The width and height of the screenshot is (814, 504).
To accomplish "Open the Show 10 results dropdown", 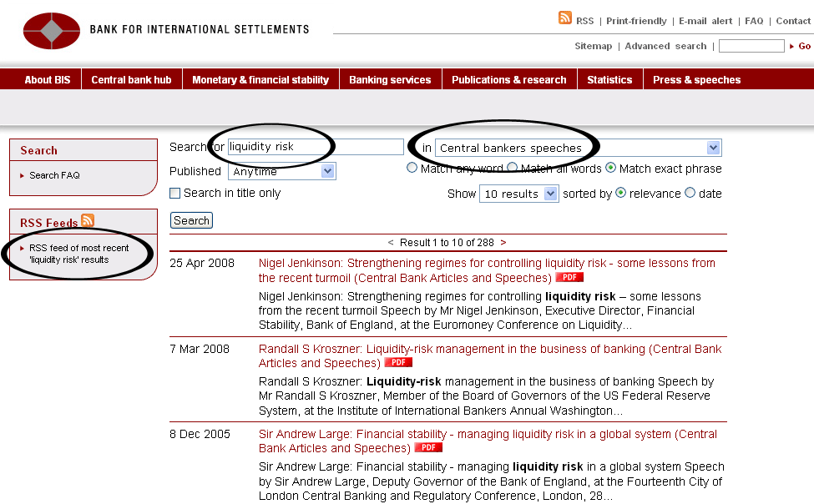I will (550, 194).
